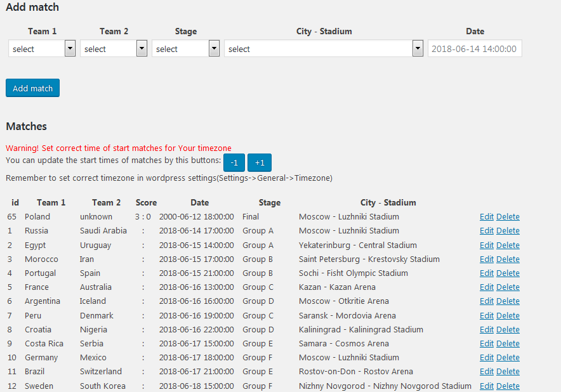Edit the France vs Australia match
The image size is (561, 392).
click(x=486, y=287)
